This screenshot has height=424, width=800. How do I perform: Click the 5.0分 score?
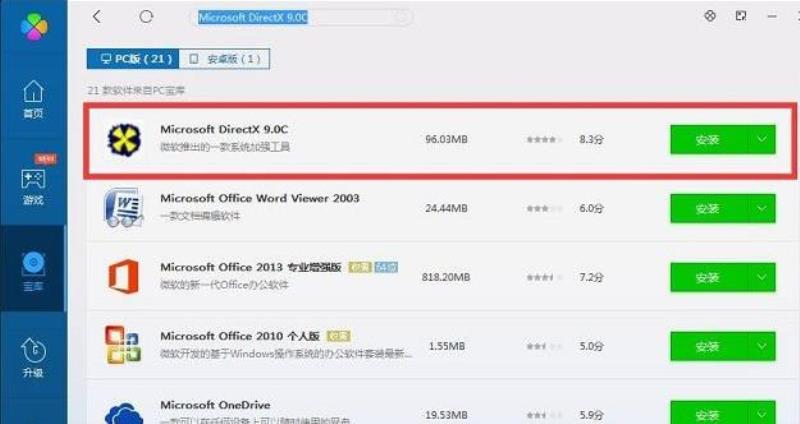pos(591,346)
